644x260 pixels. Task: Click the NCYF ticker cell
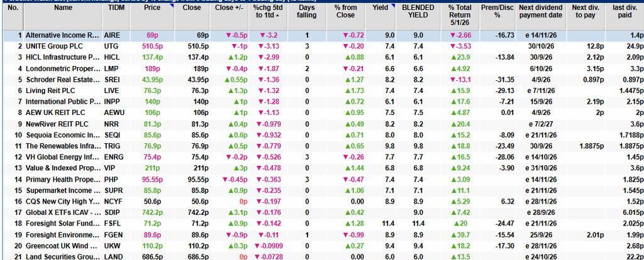[113, 202]
